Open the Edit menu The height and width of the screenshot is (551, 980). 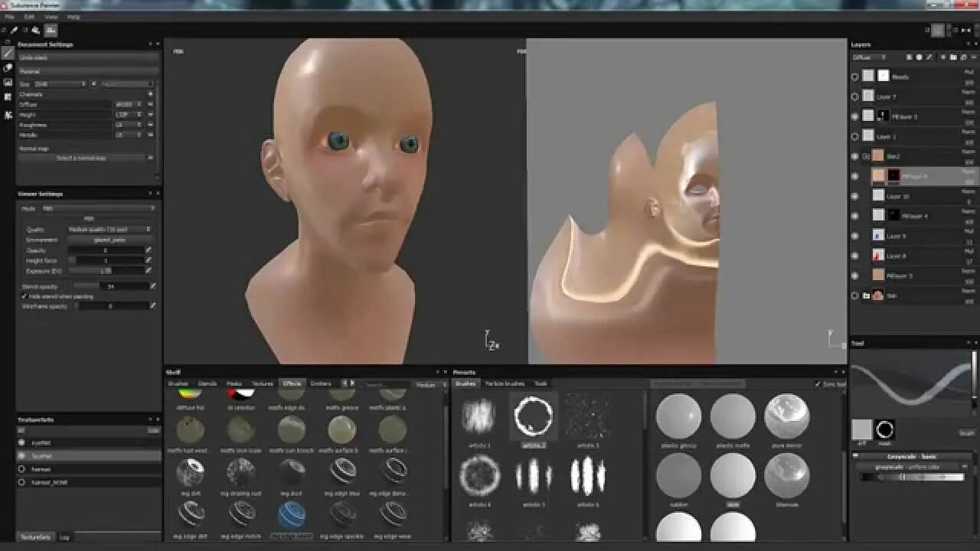tap(29, 16)
